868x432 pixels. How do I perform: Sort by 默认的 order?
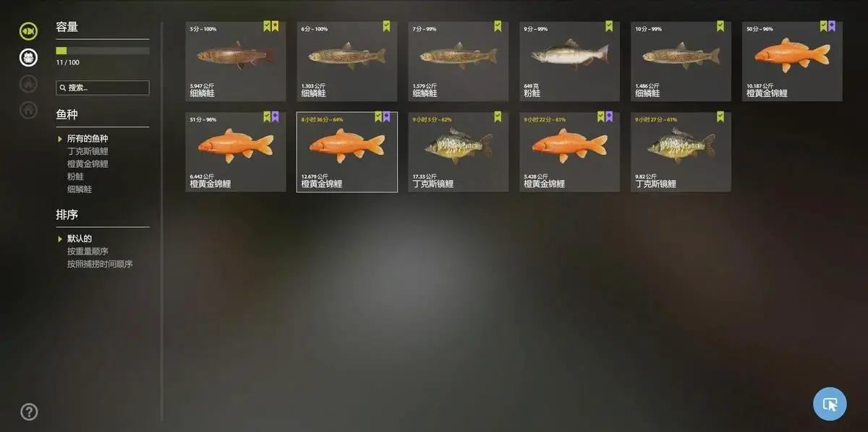pos(80,238)
